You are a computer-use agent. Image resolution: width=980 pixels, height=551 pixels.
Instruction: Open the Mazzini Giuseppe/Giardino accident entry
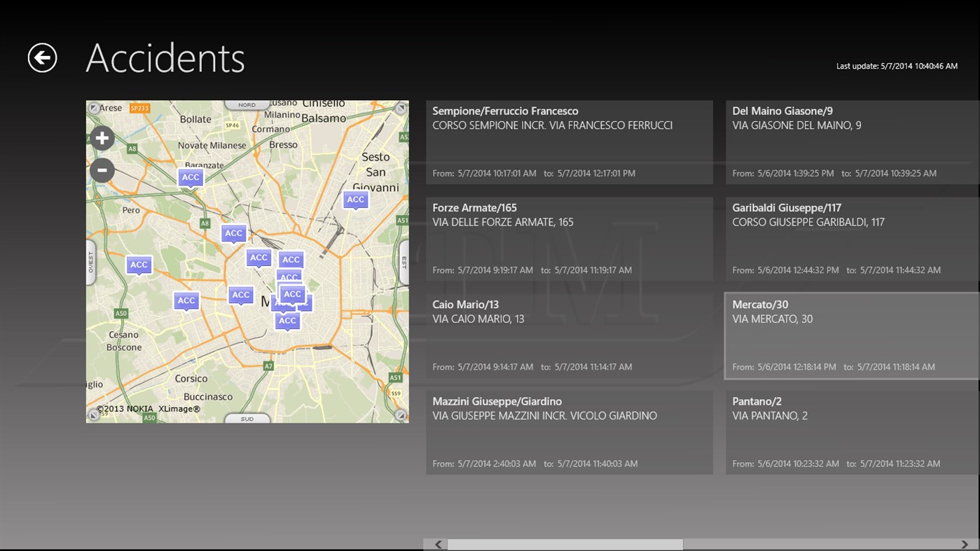[569, 431]
